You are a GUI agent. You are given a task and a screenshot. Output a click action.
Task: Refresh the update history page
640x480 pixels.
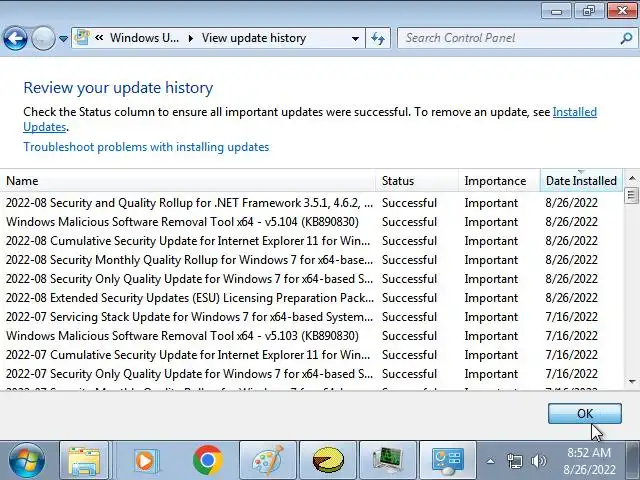pyautogui.click(x=378, y=38)
